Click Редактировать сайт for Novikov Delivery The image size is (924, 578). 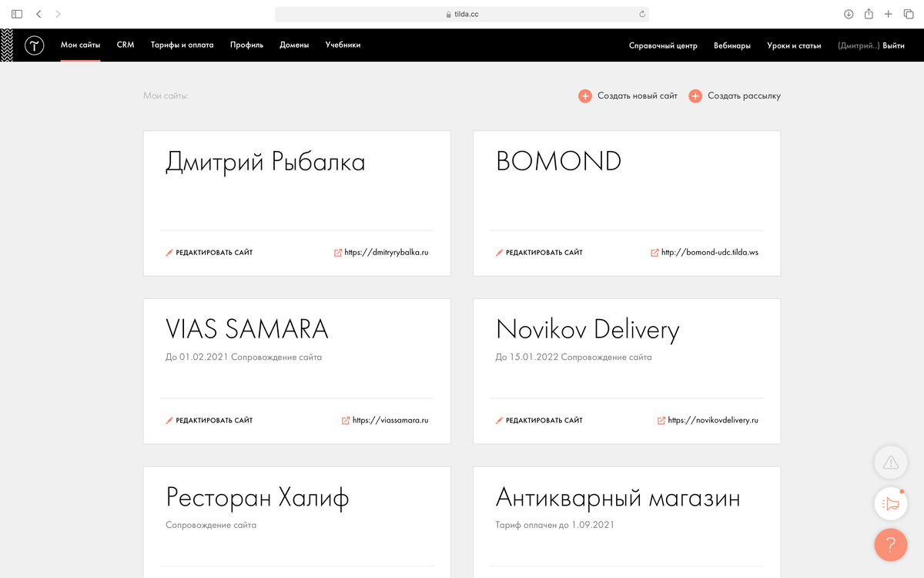[544, 421]
